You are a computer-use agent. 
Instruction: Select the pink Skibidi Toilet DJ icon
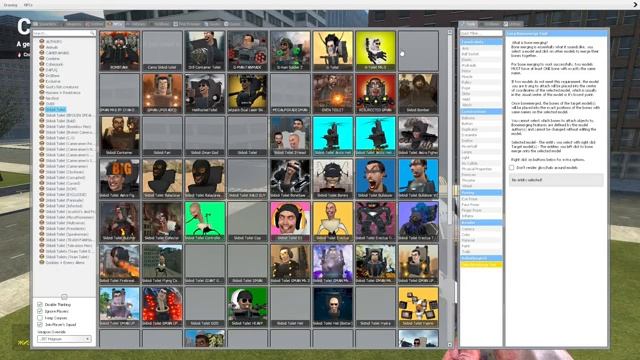[x=290, y=221]
